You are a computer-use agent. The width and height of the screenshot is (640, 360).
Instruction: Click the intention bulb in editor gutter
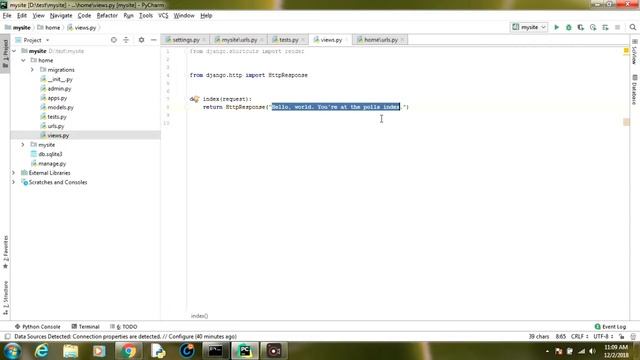point(196,99)
